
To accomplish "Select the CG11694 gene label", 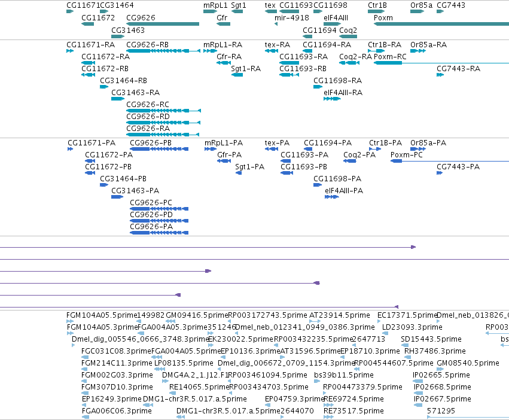I will pyautogui.click(x=319, y=30).
